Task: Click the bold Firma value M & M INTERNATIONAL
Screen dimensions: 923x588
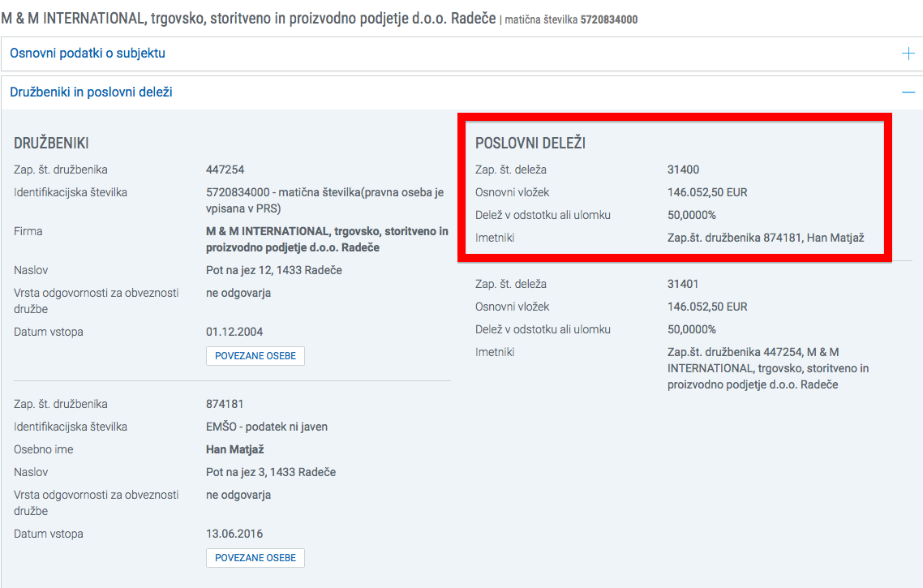Action: tap(328, 239)
